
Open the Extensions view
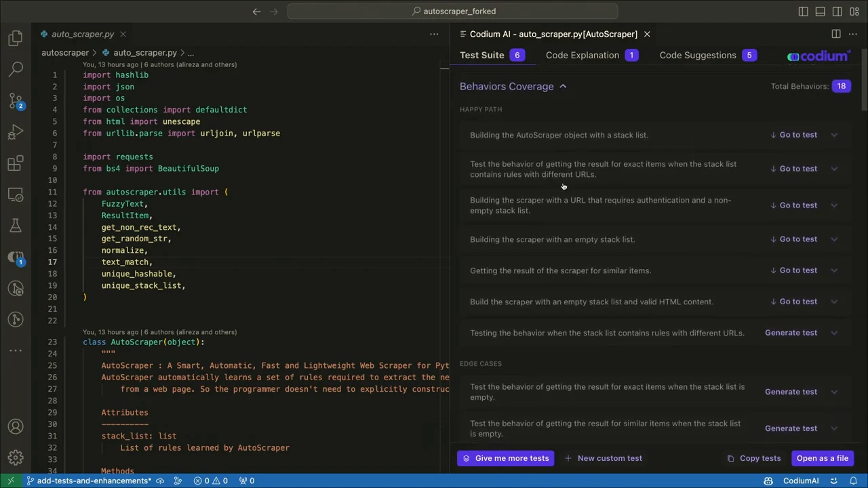(x=16, y=163)
